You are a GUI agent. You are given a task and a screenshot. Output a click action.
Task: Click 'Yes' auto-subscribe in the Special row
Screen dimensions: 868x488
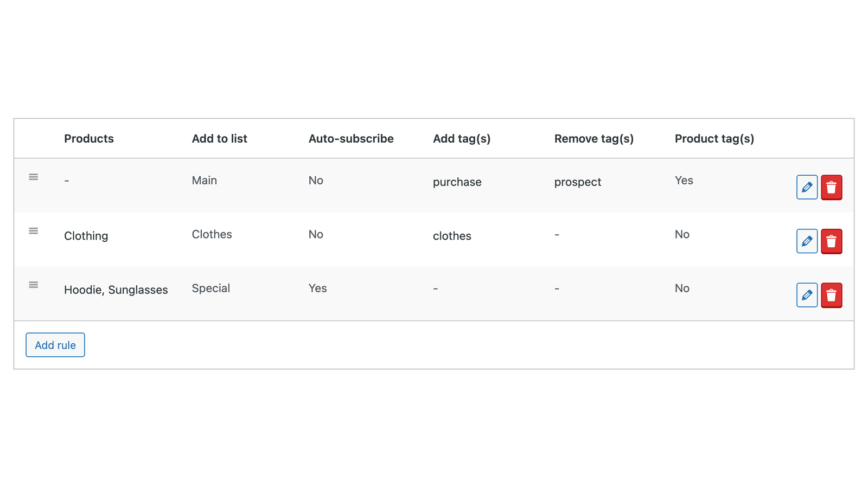(x=318, y=288)
